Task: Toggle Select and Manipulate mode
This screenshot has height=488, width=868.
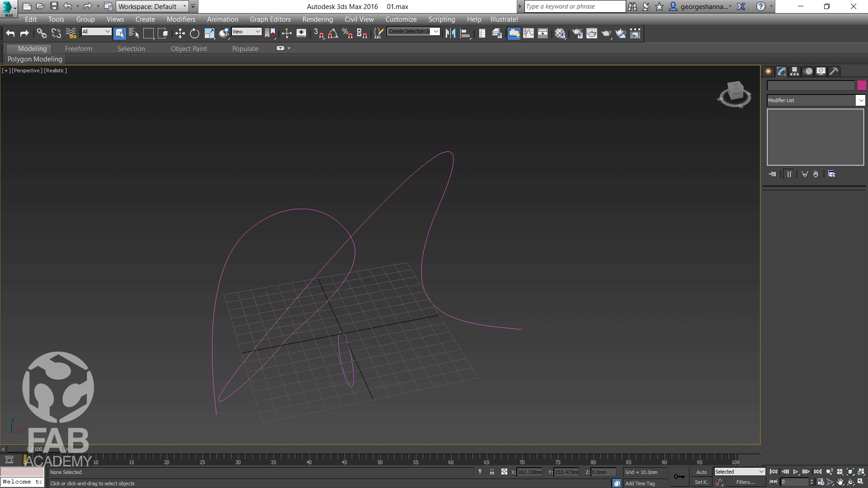Action: click(287, 33)
